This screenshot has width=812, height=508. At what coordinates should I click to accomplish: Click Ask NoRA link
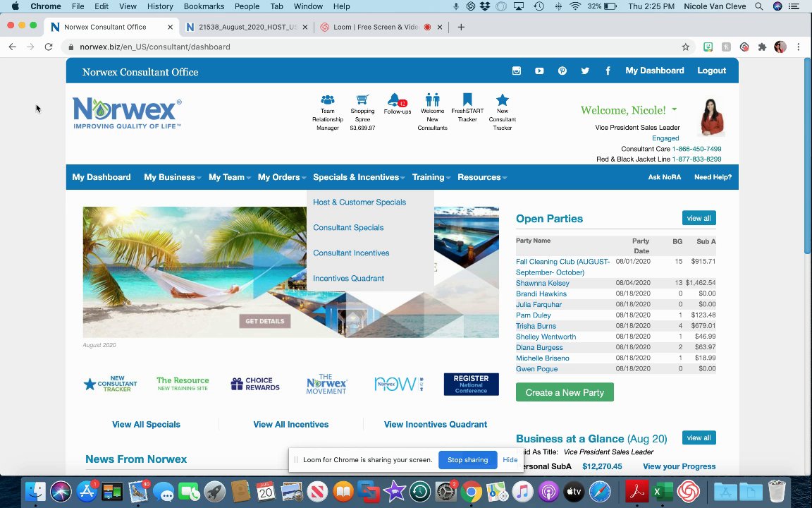(665, 177)
